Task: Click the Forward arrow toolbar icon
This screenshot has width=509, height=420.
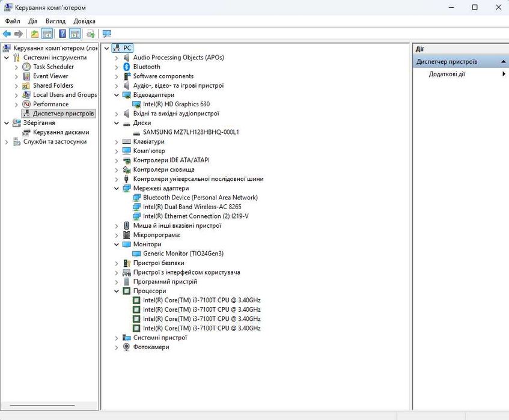Action: click(19, 34)
